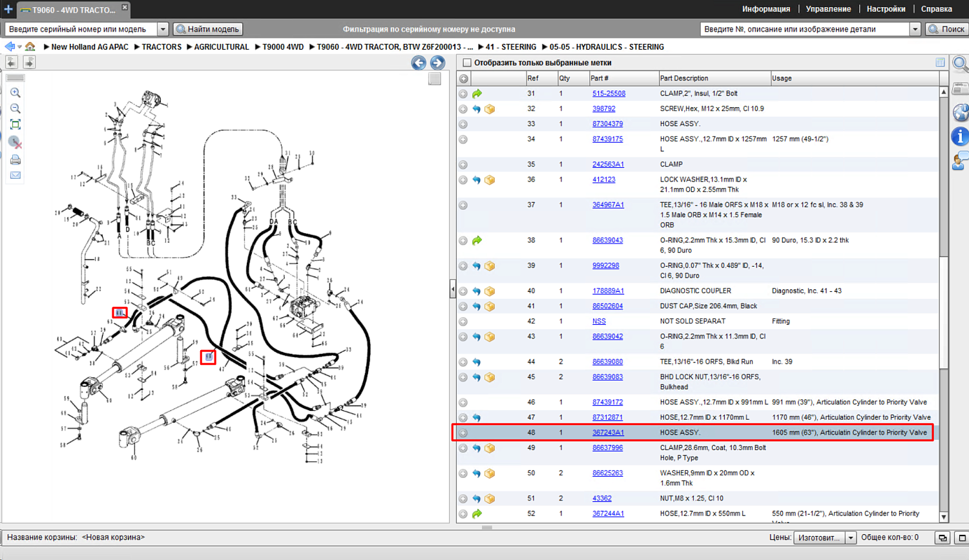Click the single window icon in the status bar
Screen dimensions: 969x560
pos(962,537)
